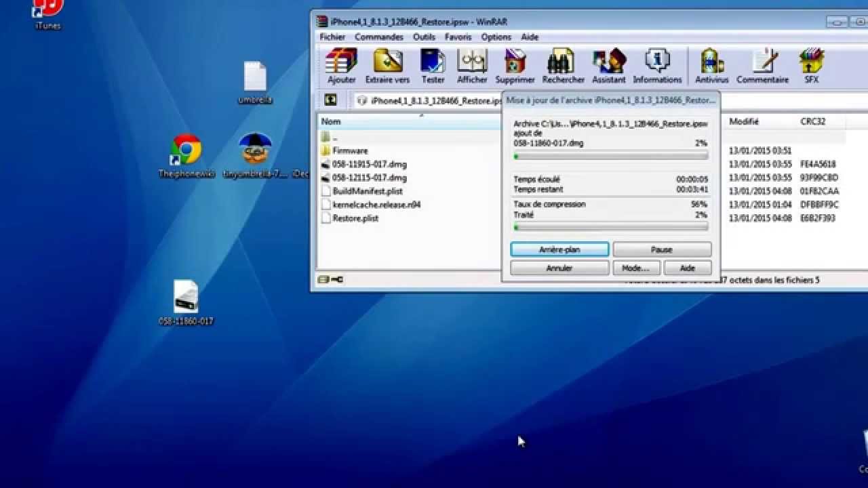The height and width of the screenshot is (488, 868).
Task: Click the CRC value E6B2F393
Action: pos(817,218)
